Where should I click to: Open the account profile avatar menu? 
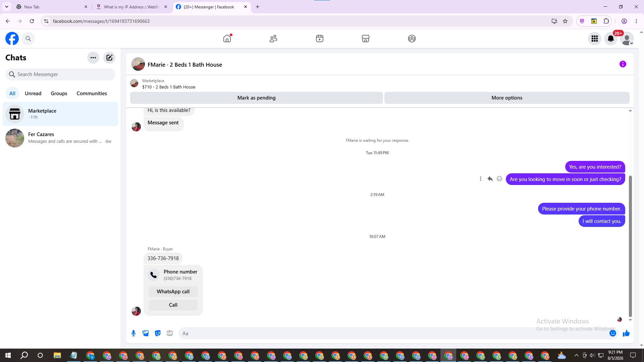[x=627, y=39]
